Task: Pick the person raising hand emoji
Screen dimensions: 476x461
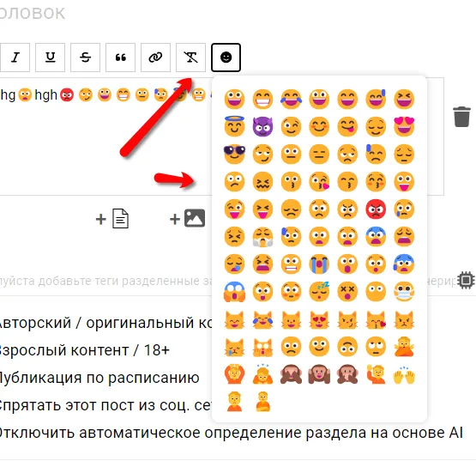Action: point(376,374)
